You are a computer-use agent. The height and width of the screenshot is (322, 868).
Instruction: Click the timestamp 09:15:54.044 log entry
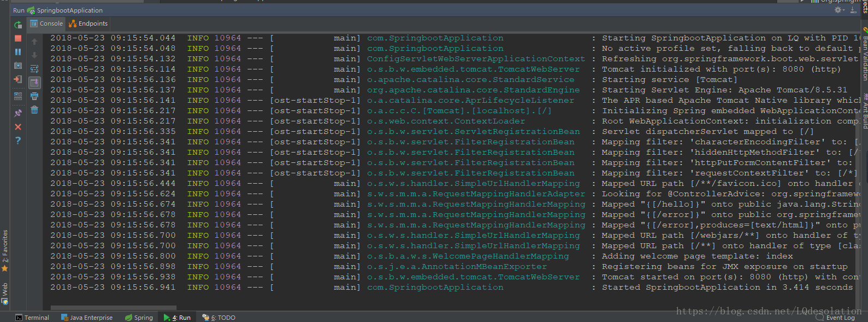click(113, 38)
